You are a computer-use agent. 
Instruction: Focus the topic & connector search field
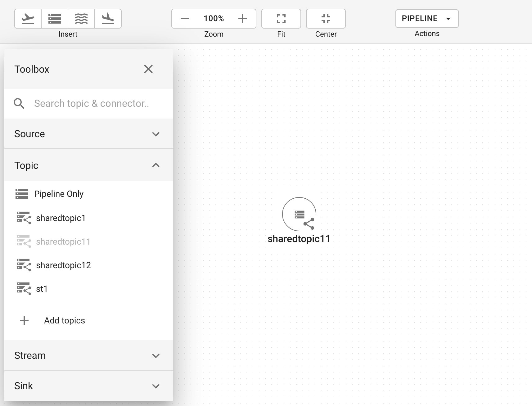click(92, 103)
